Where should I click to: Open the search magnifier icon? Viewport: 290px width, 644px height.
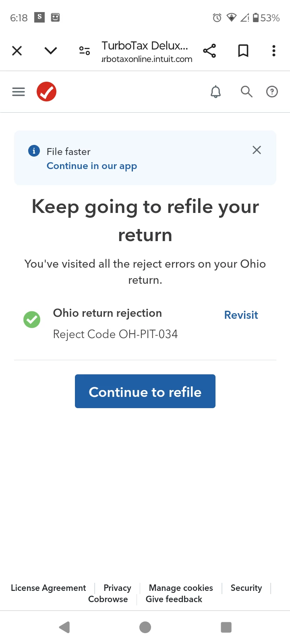pyautogui.click(x=246, y=92)
